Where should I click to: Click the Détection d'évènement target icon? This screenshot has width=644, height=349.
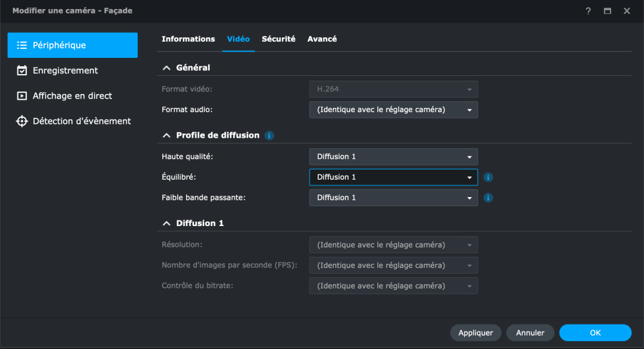pyautogui.click(x=22, y=121)
